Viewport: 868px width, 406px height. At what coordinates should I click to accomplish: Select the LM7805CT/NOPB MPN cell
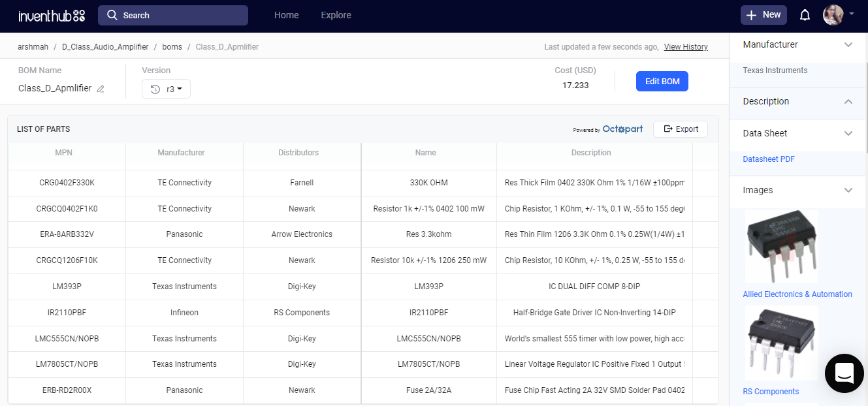[67, 364]
